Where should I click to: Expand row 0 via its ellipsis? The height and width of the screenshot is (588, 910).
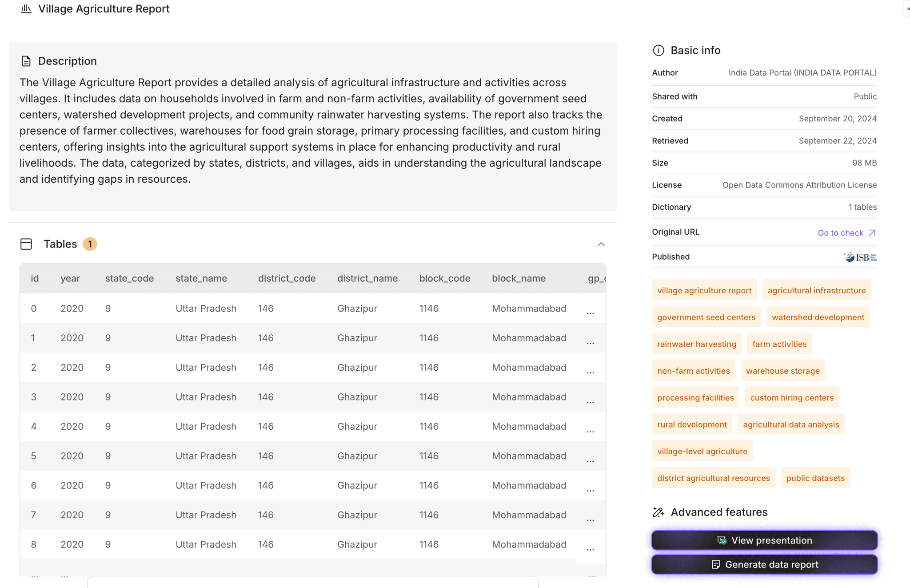[x=590, y=313]
